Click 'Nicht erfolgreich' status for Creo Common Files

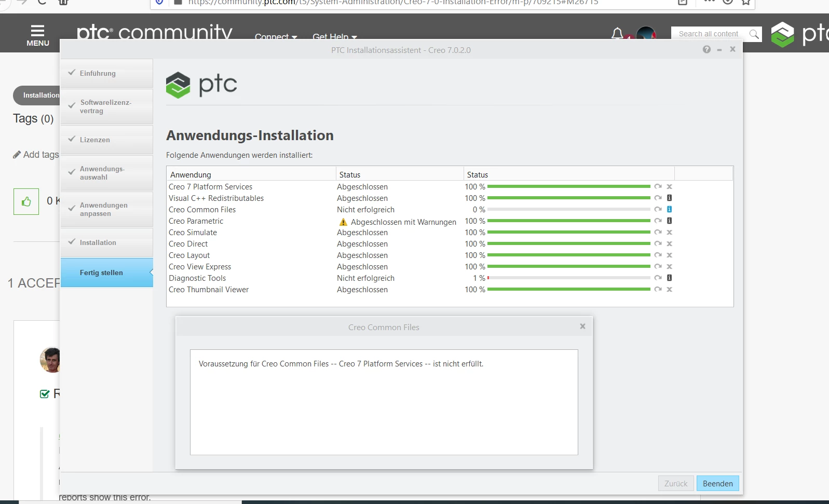point(365,210)
